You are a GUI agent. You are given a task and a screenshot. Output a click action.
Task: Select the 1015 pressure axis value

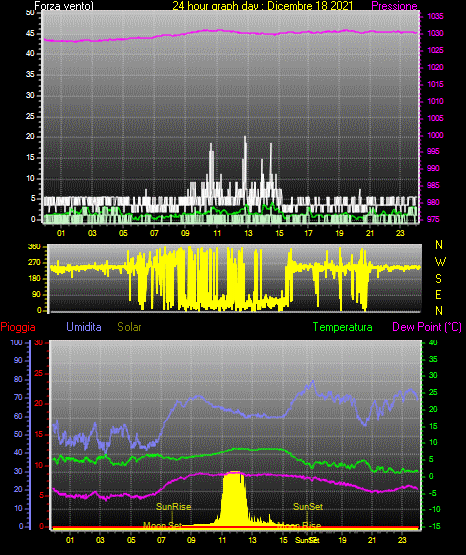435,84
